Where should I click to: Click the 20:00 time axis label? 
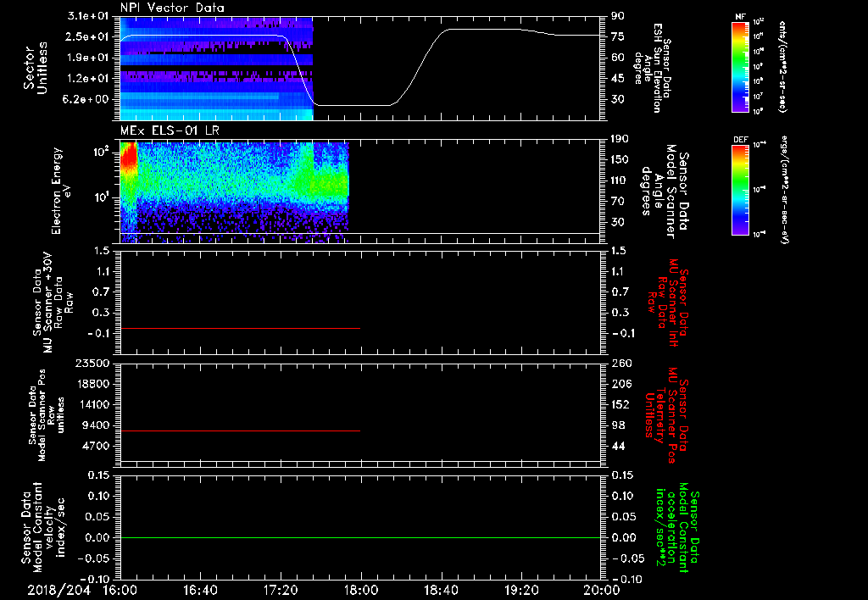[602, 590]
